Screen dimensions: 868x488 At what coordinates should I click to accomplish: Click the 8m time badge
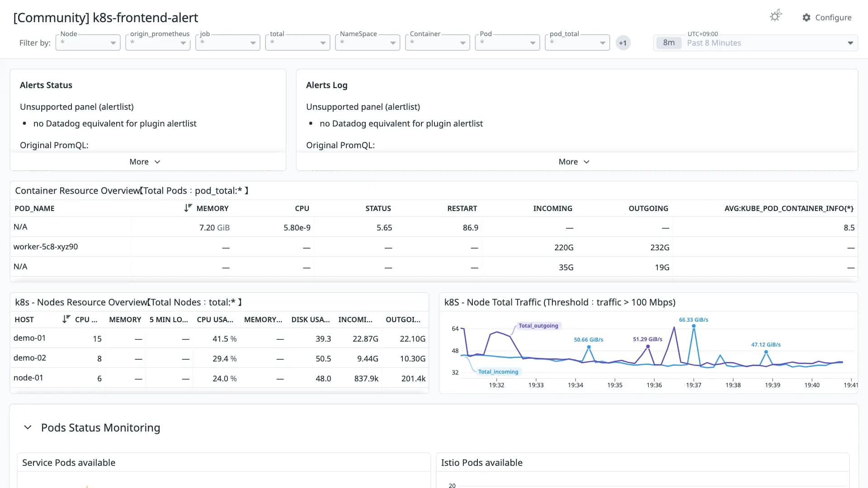point(669,43)
